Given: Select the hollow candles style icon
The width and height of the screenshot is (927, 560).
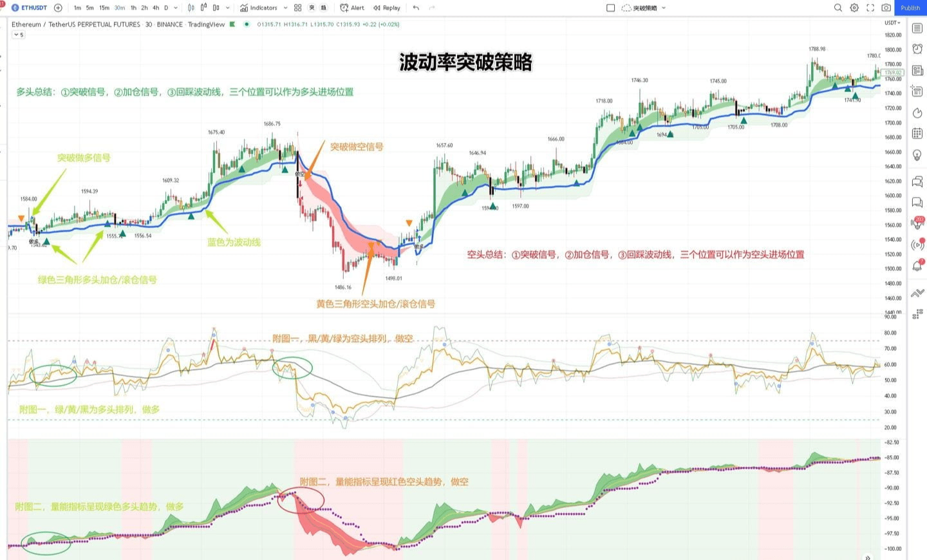Looking at the screenshot, I should 216,8.
